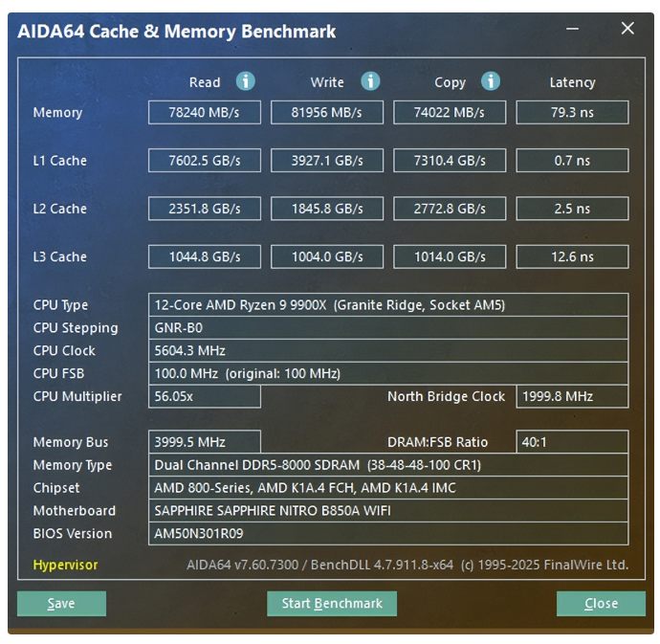Screen dimensions: 660x644
Task: Start the benchmark run
Action: coord(331,604)
